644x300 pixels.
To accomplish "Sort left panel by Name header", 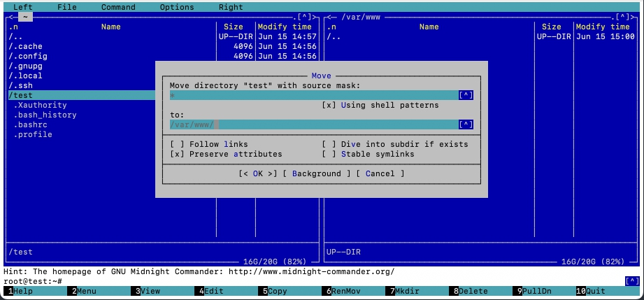I will pyautogui.click(x=111, y=27).
